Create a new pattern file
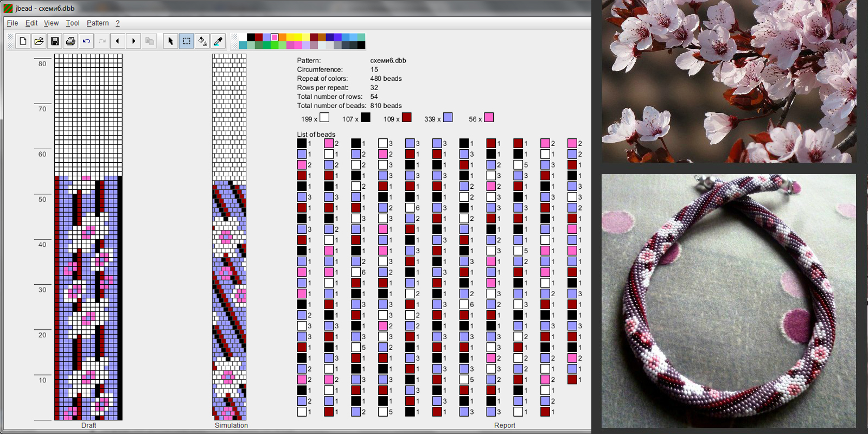 click(x=23, y=41)
